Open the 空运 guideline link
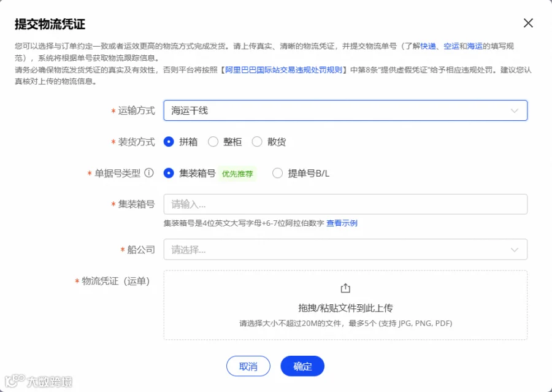The image size is (552, 392). pyautogui.click(x=451, y=46)
